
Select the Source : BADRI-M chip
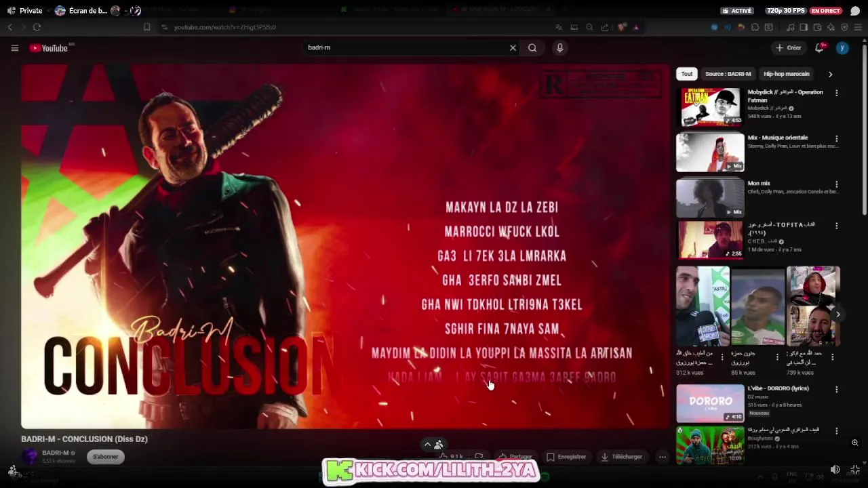[x=728, y=74]
